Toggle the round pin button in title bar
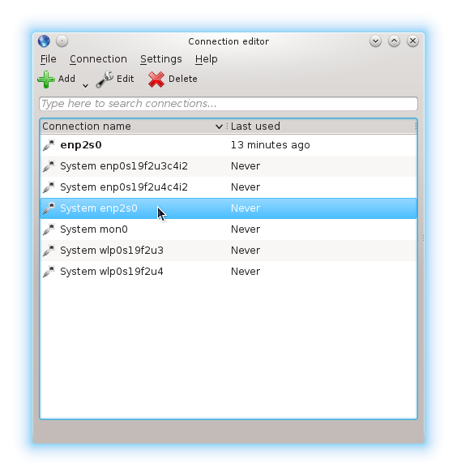Viewport: 457px width, 476px height. tap(62, 41)
